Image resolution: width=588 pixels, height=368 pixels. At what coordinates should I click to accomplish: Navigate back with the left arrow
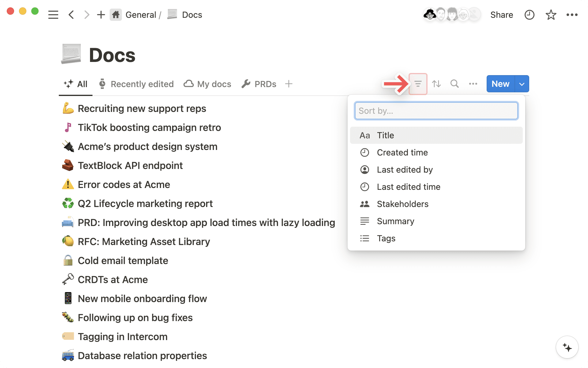[71, 14]
